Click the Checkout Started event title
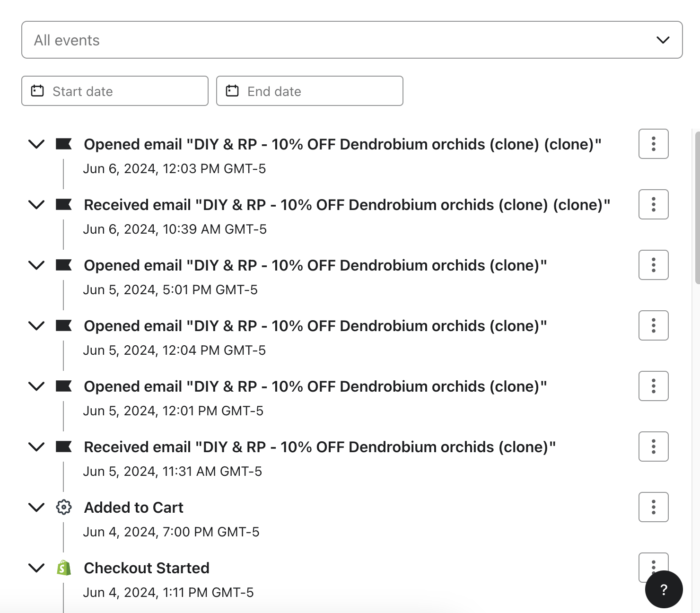Viewport: 700px width, 613px height. tap(147, 568)
